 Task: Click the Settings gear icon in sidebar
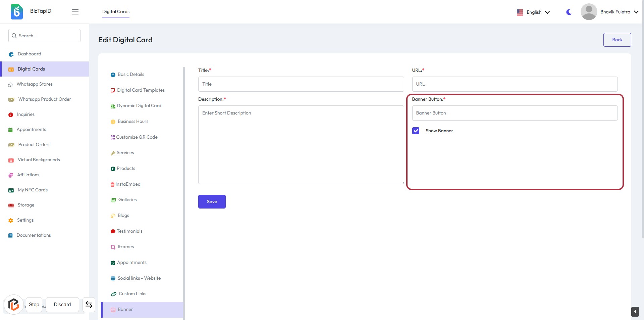pyautogui.click(x=11, y=221)
